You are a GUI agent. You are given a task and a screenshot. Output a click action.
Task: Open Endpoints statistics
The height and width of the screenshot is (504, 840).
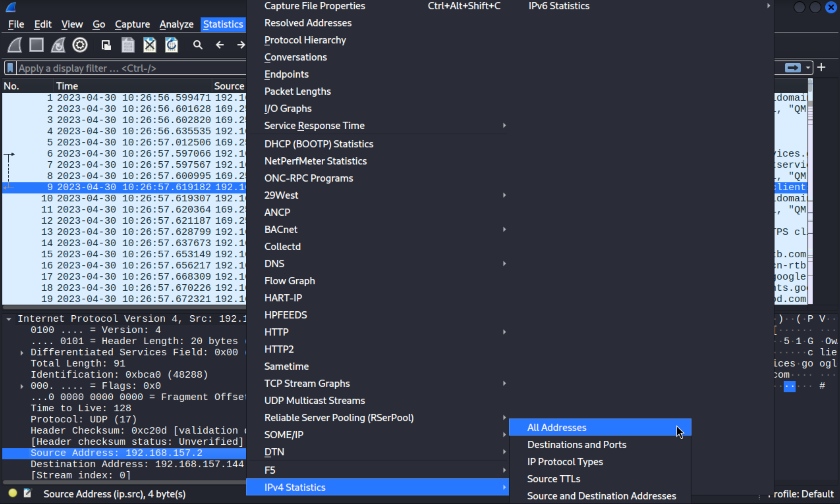[377, 74]
